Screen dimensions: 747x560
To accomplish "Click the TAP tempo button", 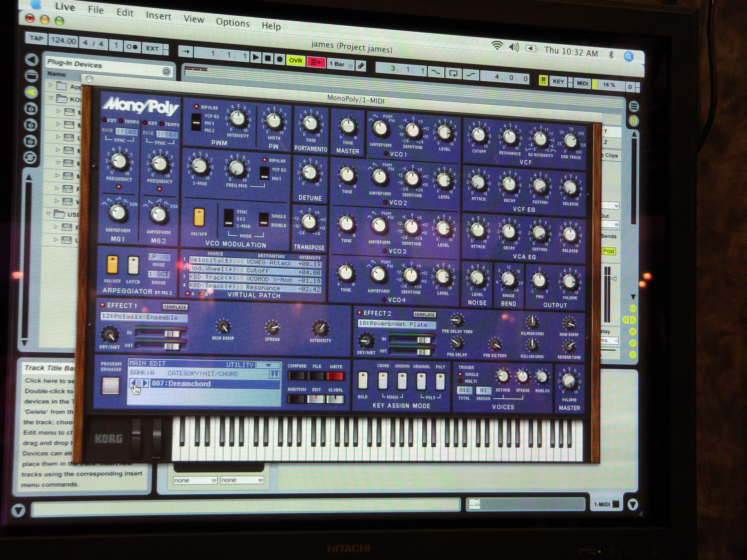I will [36, 38].
